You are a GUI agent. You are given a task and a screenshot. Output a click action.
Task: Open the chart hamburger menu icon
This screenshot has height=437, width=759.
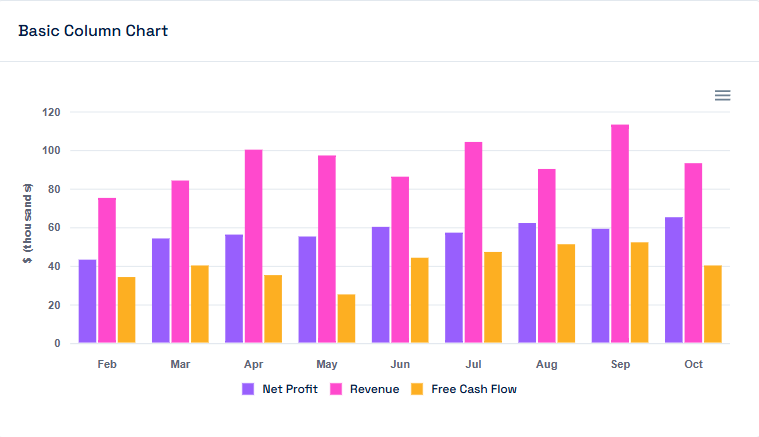[x=722, y=95]
